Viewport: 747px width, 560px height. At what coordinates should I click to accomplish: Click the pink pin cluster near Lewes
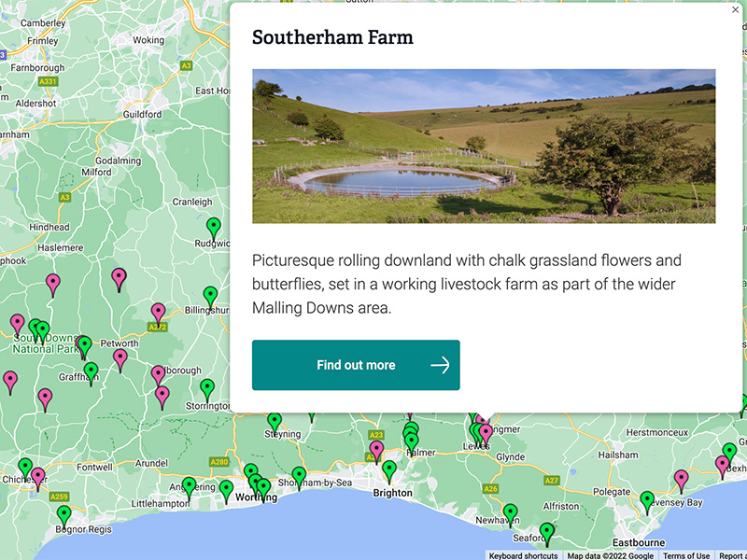[485, 431]
